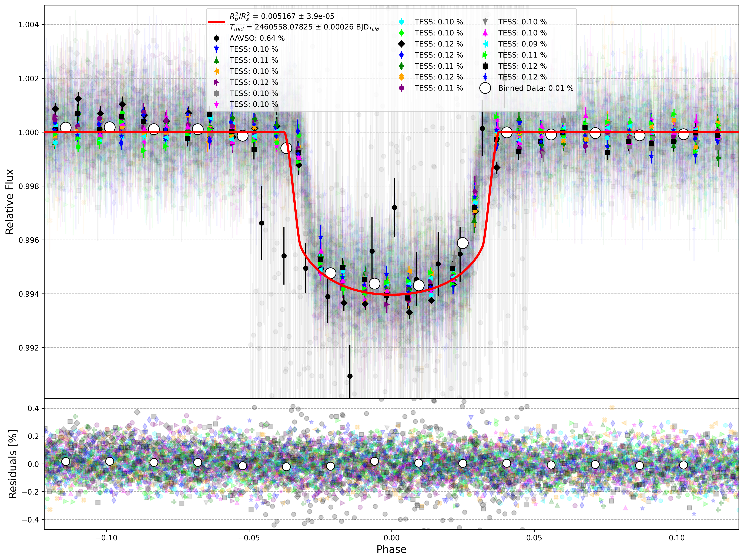744x560 pixels.
Task: Click the 0.05 phase tick label
Action: (534, 538)
